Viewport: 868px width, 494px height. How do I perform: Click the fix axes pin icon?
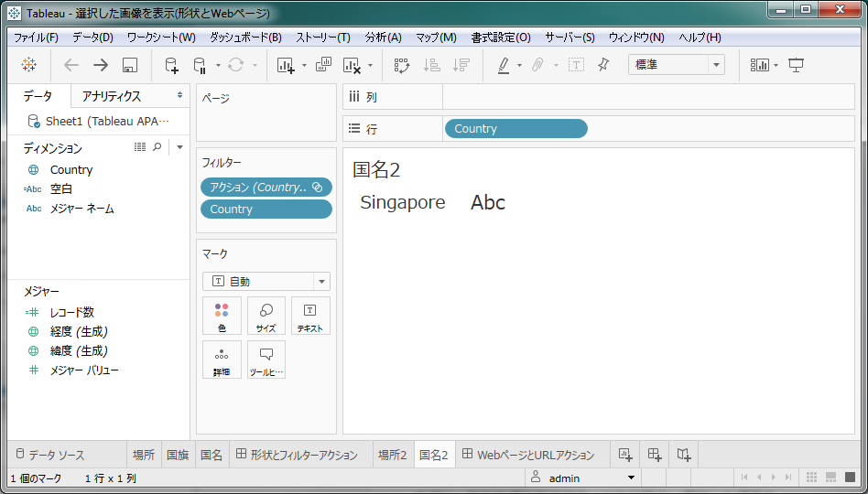coord(603,65)
